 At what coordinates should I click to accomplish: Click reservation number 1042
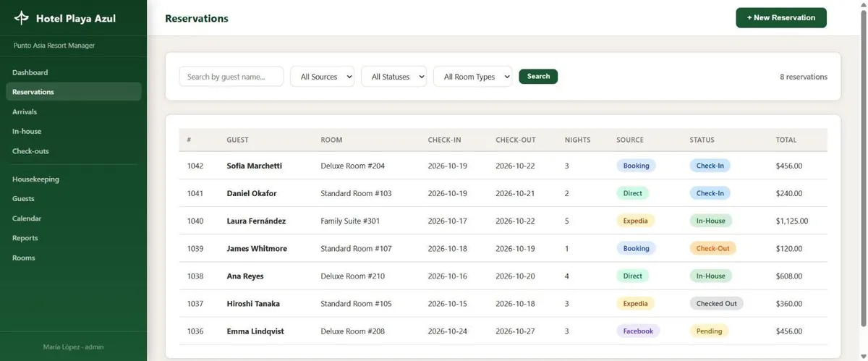[195, 166]
